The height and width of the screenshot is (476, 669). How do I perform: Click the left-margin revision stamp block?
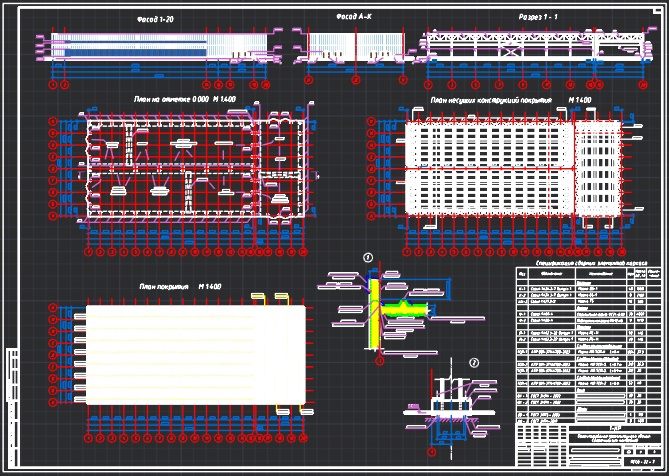[x=12, y=406]
